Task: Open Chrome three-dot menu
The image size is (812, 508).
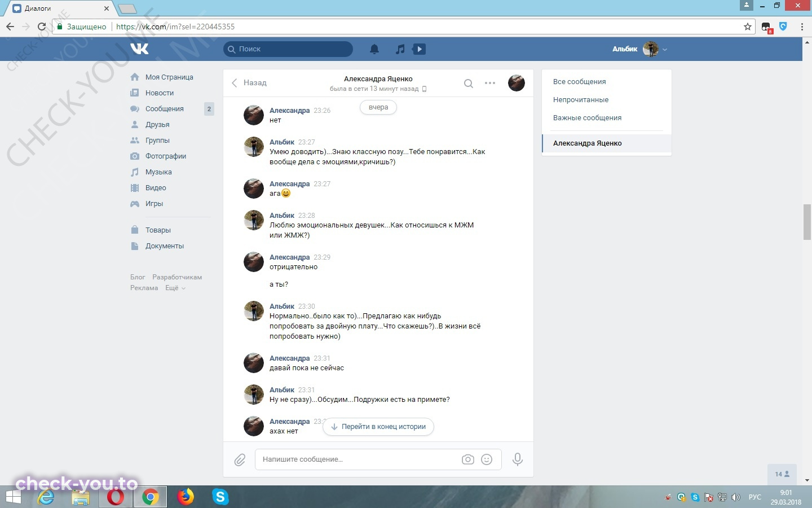Action: click(802, 27)
